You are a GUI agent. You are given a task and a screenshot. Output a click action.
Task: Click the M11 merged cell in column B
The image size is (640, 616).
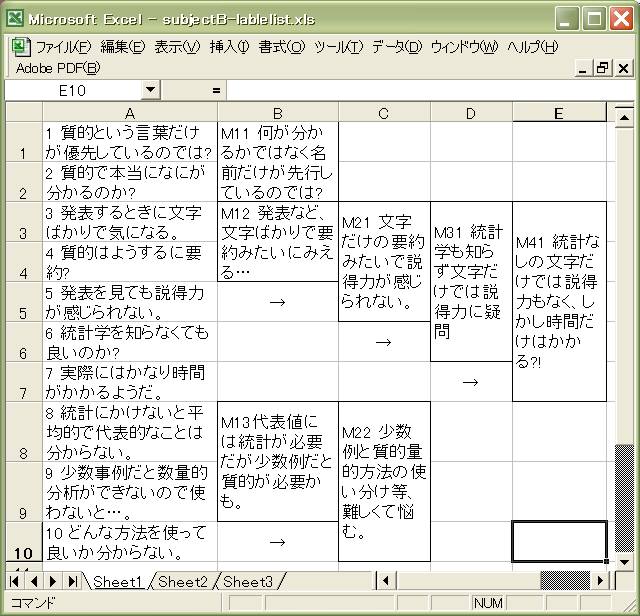(278, 162)
